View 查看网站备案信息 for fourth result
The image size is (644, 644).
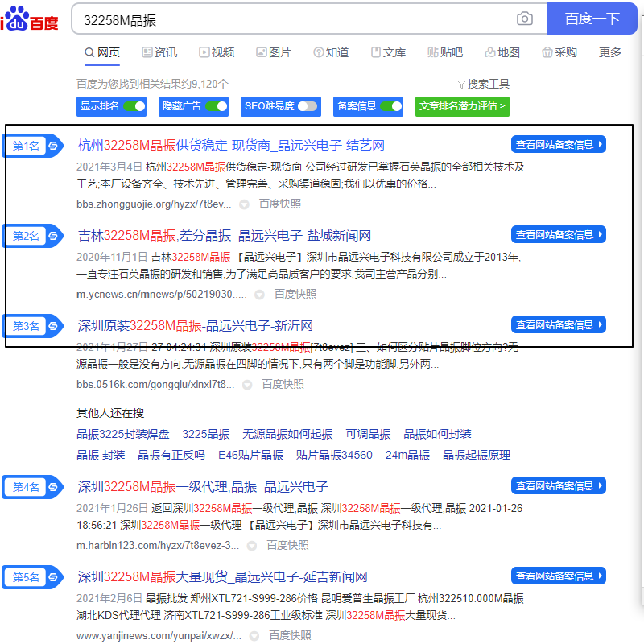tap(559, 486)
